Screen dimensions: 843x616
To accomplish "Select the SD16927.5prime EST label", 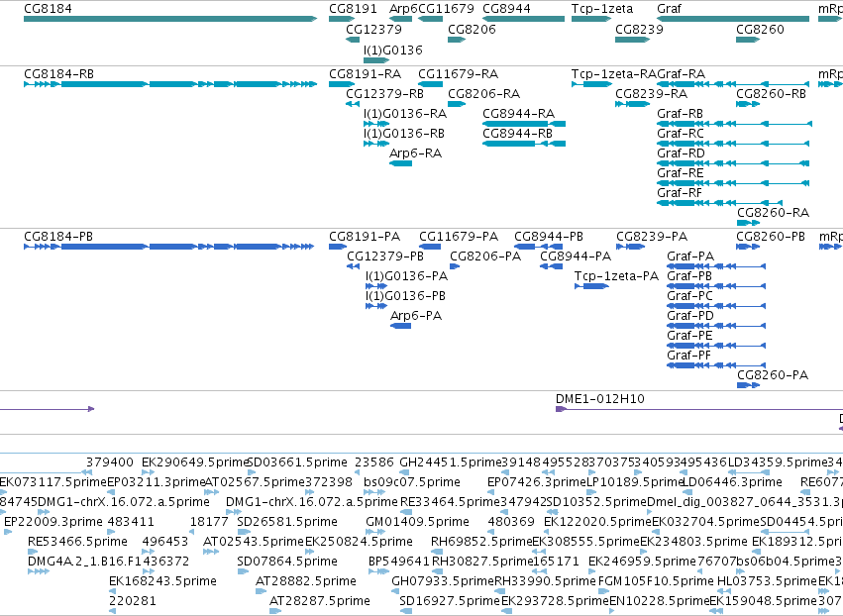I will (450, 601).
